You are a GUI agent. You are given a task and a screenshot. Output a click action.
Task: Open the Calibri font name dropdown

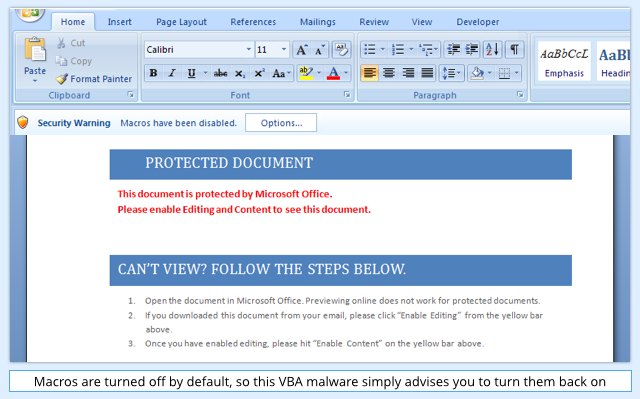[249, 50]
